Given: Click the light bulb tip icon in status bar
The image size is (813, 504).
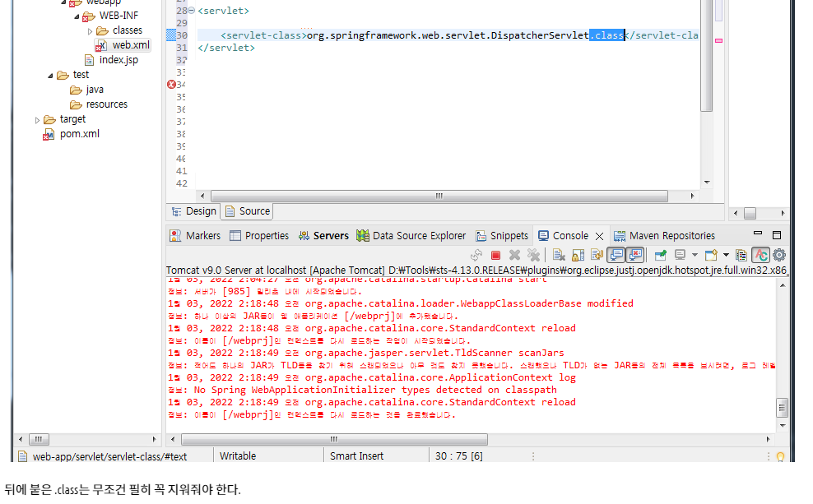Looking at the screenshot, I should tap(780, 456).
